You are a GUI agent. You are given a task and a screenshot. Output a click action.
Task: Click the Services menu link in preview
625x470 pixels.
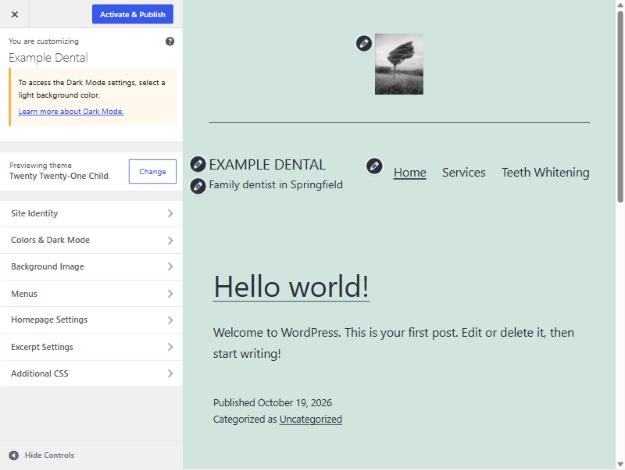point(464,173)
